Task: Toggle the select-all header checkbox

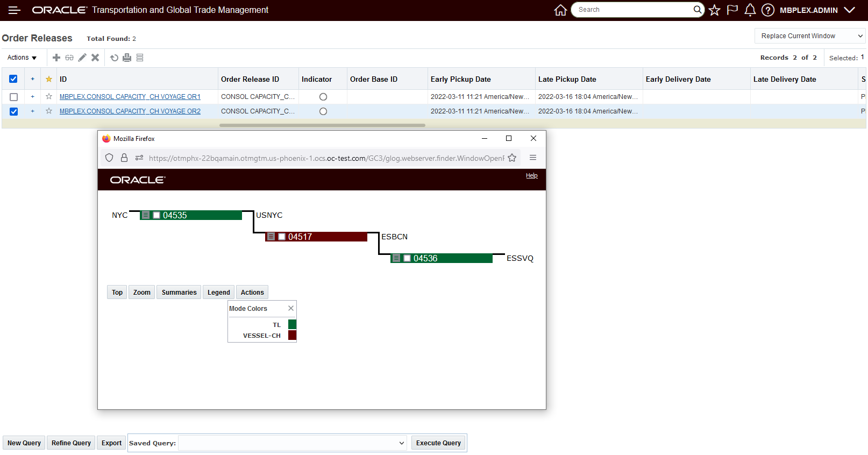Action: coord(13,79)
